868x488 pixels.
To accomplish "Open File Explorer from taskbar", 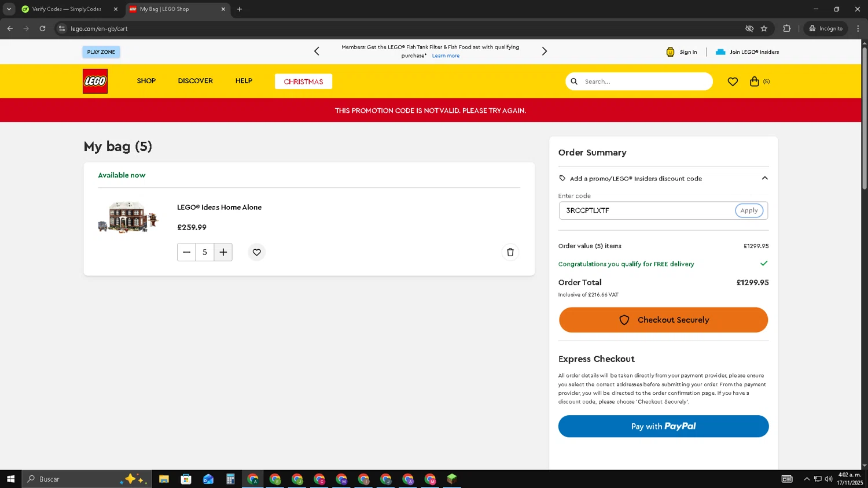I will [164, 479].
